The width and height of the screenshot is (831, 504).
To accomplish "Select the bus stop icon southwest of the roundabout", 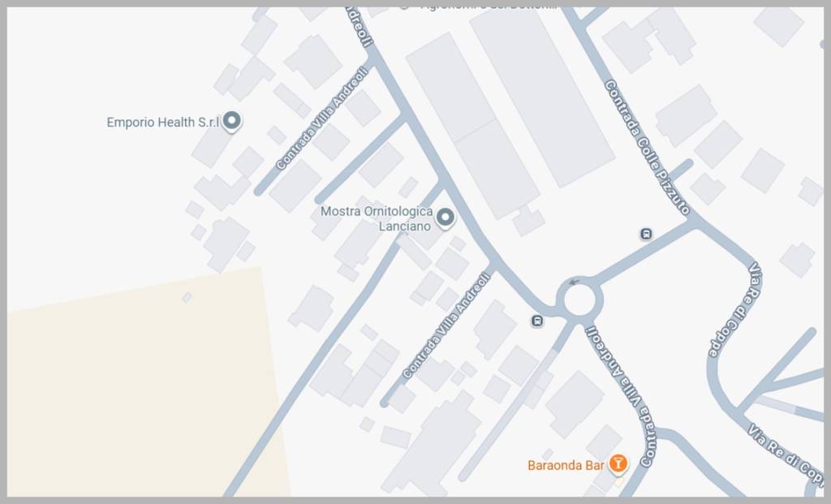I will pos(537,321).
